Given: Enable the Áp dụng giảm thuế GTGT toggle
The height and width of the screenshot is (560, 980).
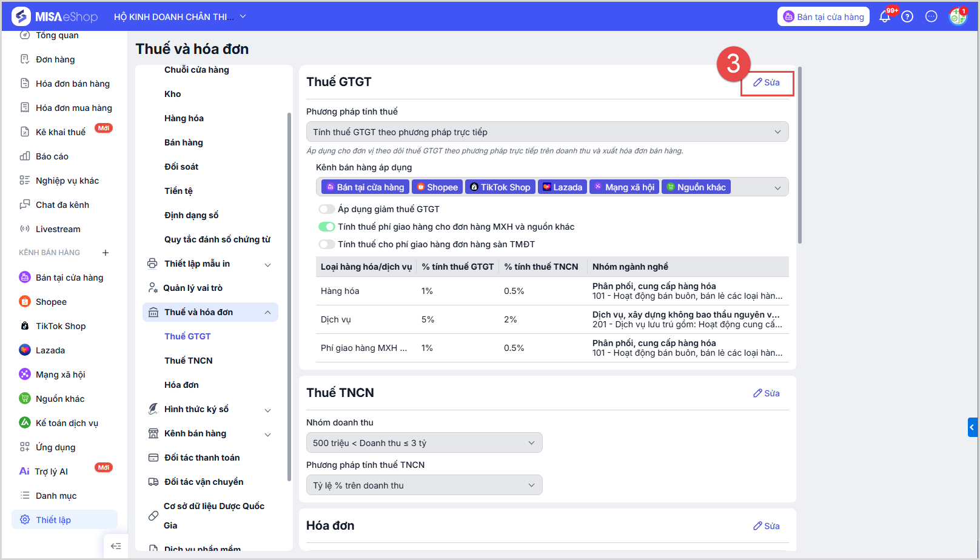Looking at the screenshot, I should (x=327, y=209).
